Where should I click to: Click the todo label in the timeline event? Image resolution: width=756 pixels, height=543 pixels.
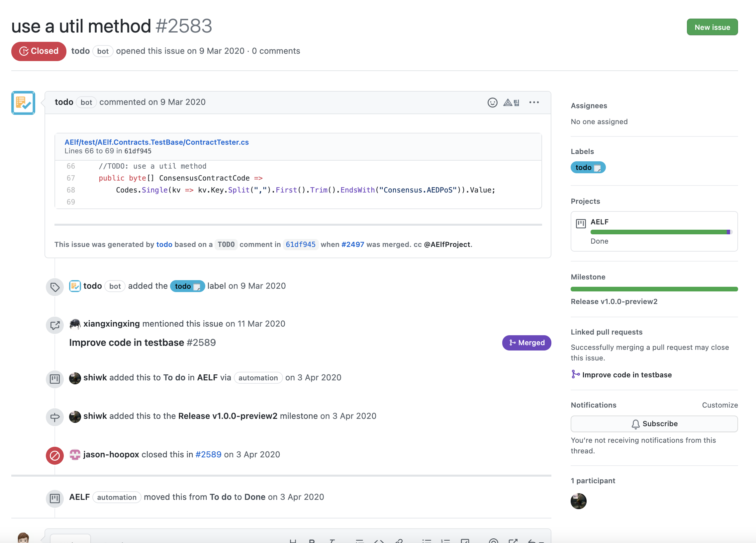(x=187, y=286)
